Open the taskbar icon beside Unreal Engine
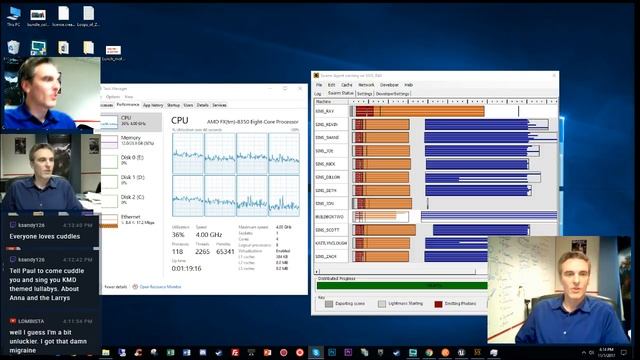Image resolution: width=640 pixels, height=360 pixels. click(x=478, y=352)
